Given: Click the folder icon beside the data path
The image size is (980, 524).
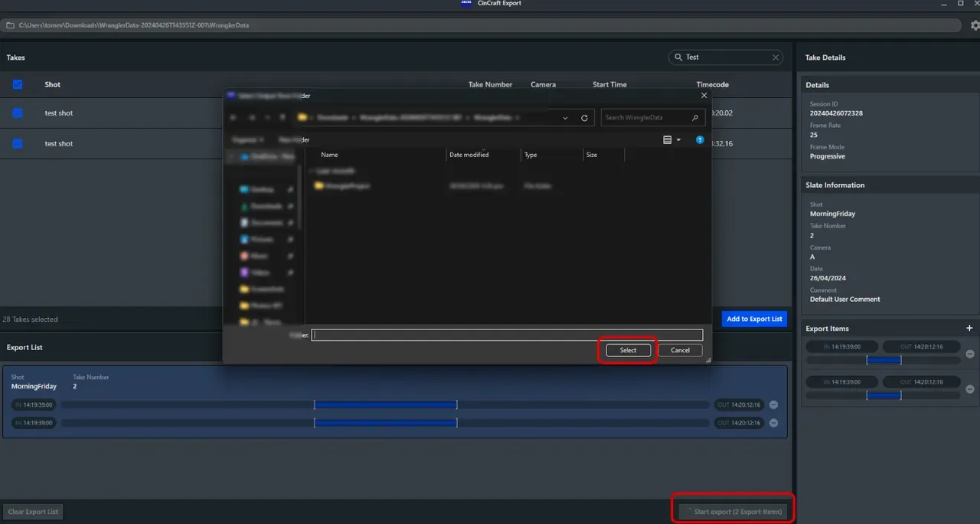Looking at the screenshot, I should [x=10, y=25].
